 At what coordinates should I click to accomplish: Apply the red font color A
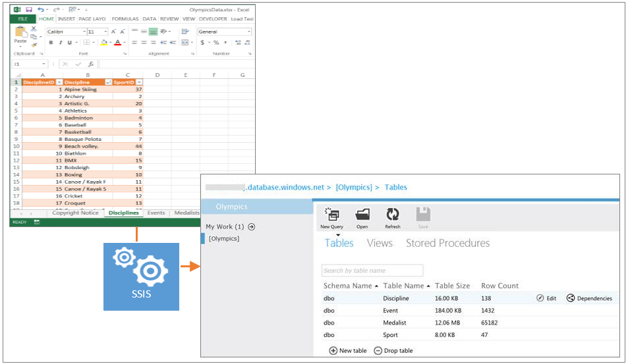(117, 42)
